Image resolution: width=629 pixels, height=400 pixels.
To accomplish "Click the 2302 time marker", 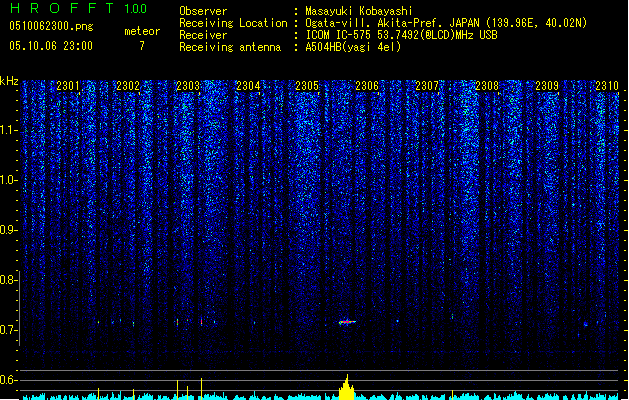I will tap(128, 86).
